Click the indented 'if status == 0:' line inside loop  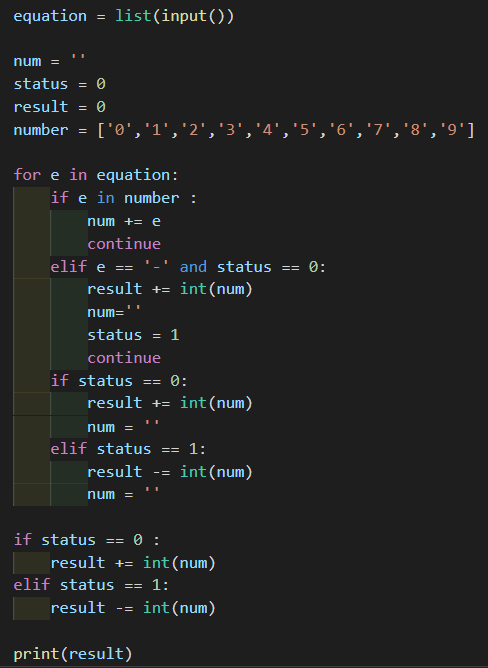[x=119, y=380]
